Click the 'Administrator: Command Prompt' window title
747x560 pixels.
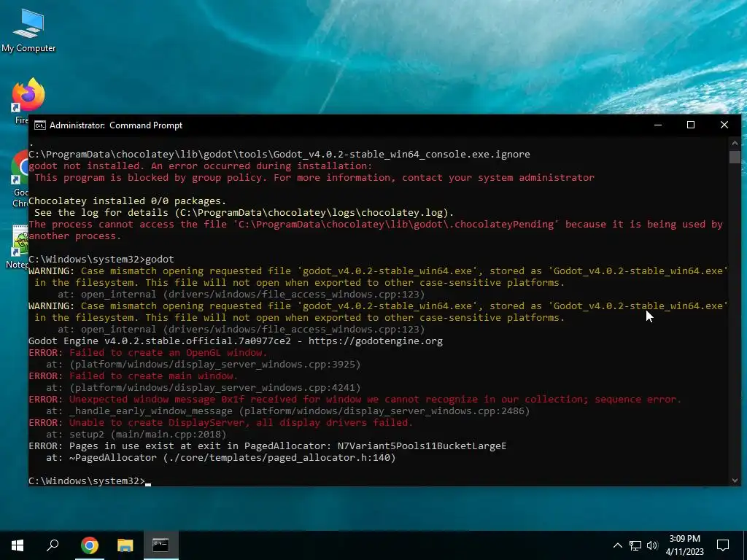[116, 125]
